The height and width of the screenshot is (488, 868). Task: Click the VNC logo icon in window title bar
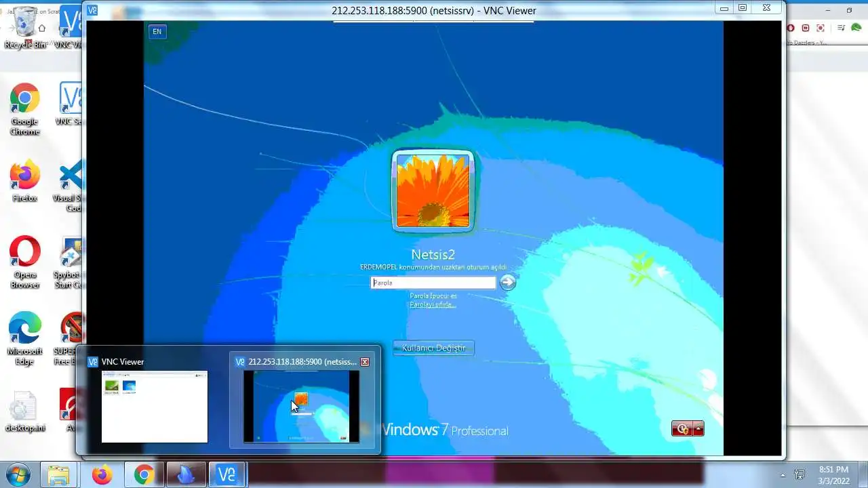92,10
